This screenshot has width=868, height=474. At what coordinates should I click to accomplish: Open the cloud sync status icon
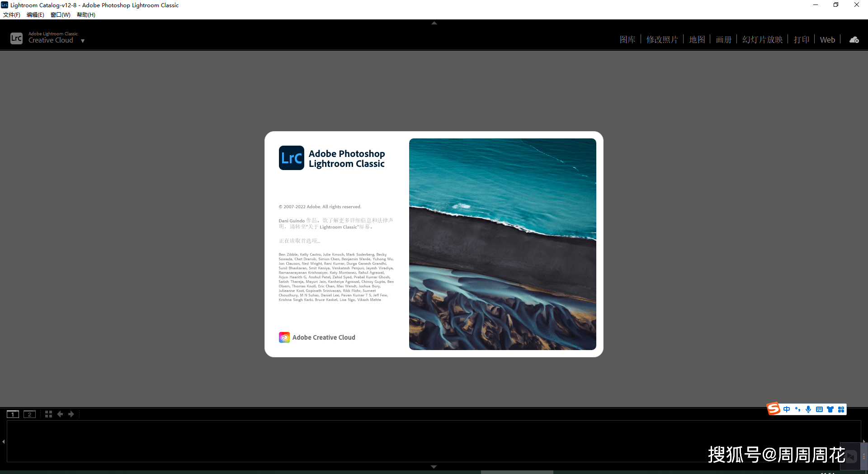[854, 40]
